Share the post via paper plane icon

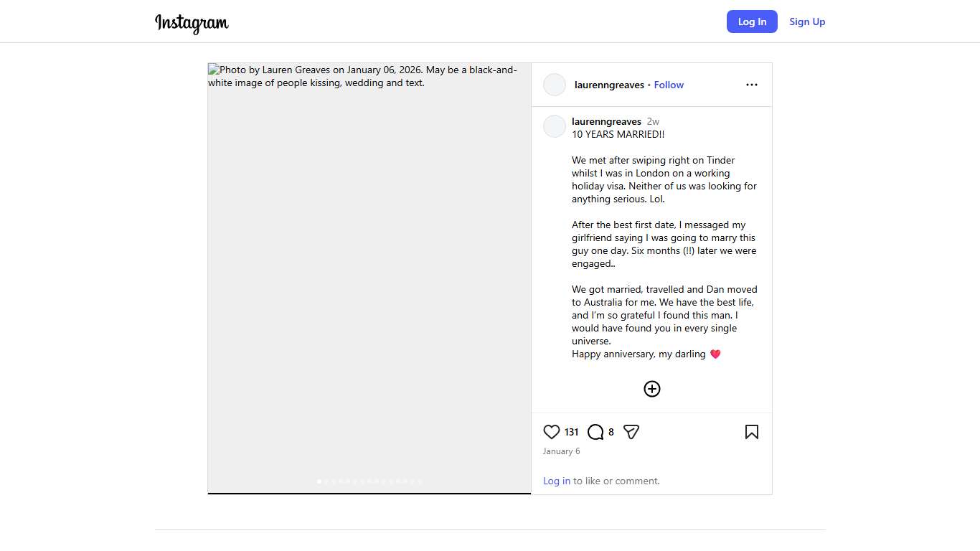pos(631,432)
